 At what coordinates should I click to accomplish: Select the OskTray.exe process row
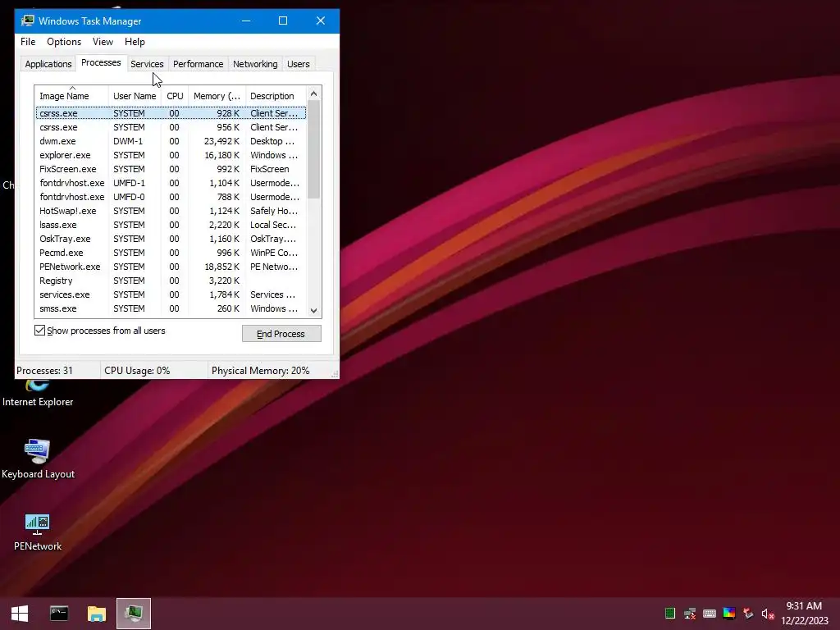pyautogui.click(x=171, y=239)
